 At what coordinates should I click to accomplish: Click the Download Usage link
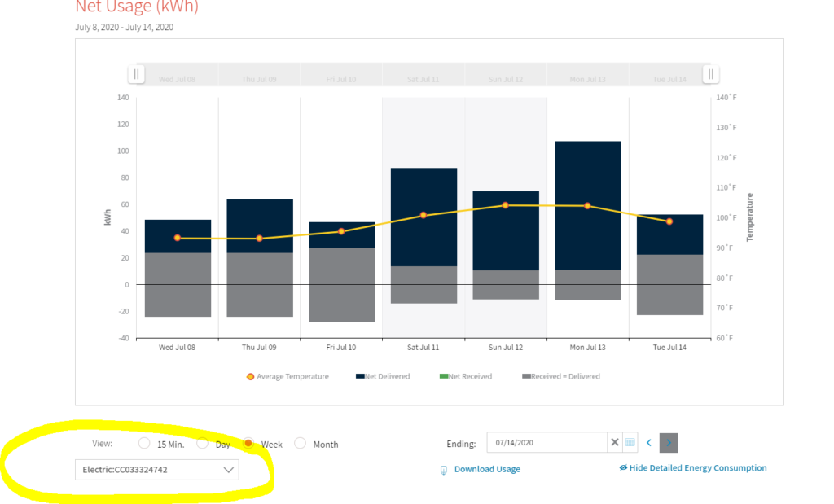pos(486,470)
